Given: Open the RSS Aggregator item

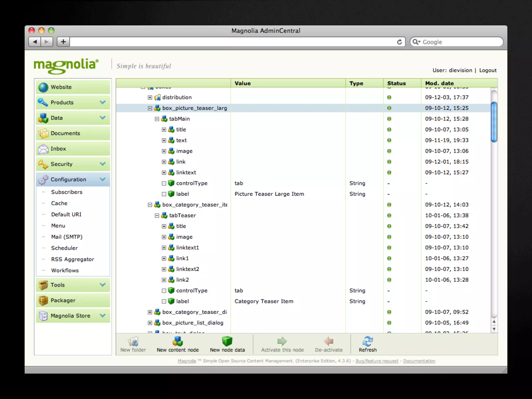Looking at the screenshot, I should coord(73,259).
